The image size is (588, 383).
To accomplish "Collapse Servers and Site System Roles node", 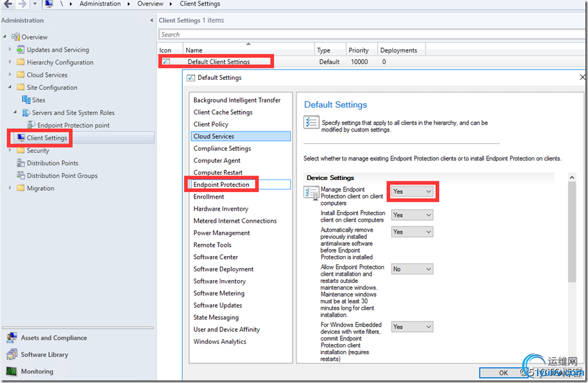I will tap(15, 112).
